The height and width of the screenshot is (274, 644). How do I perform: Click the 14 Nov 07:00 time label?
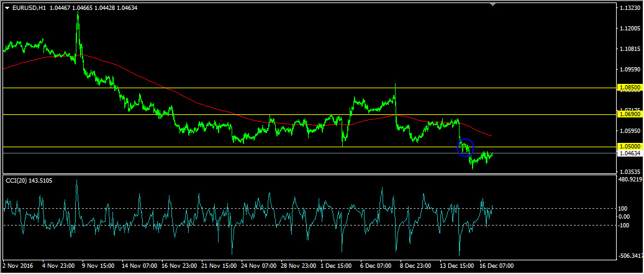pyautogui.click(x=140, y=266)
